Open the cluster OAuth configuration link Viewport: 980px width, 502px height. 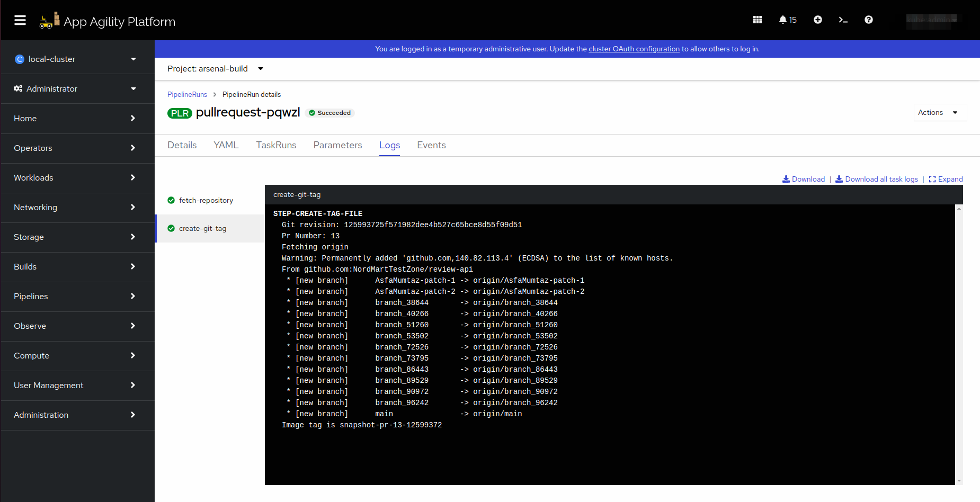point(634,49)
